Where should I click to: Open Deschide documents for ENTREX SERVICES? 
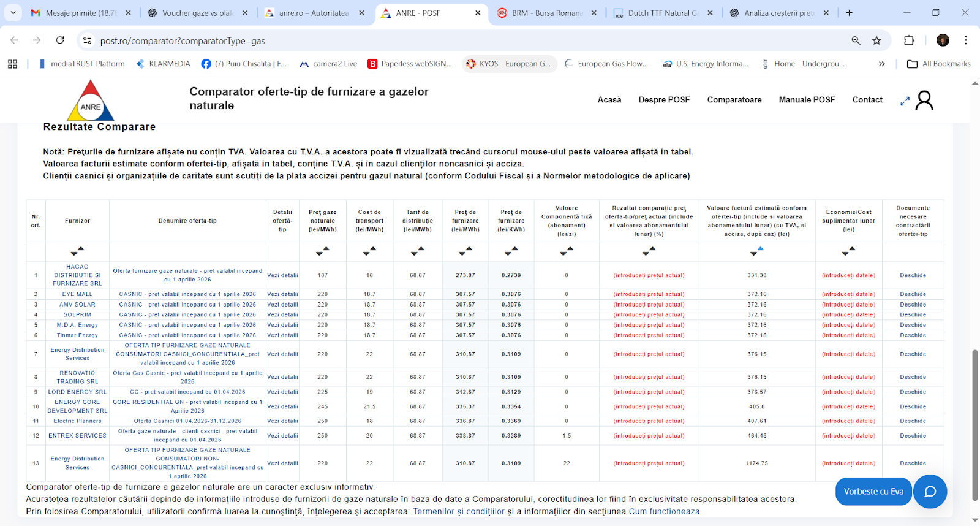point(913,436)
